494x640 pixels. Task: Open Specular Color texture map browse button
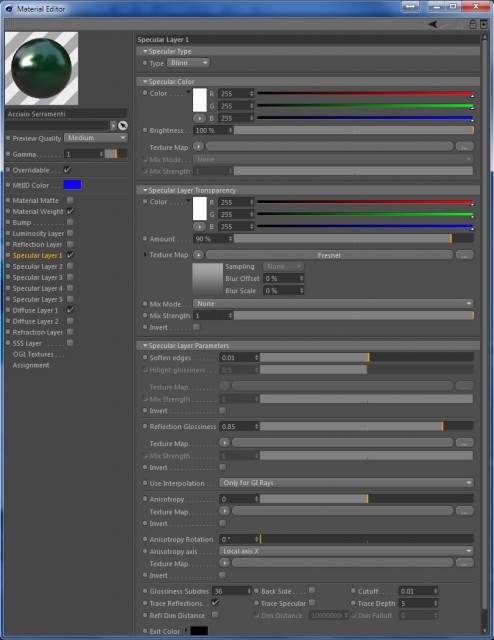tap(464, 147)
